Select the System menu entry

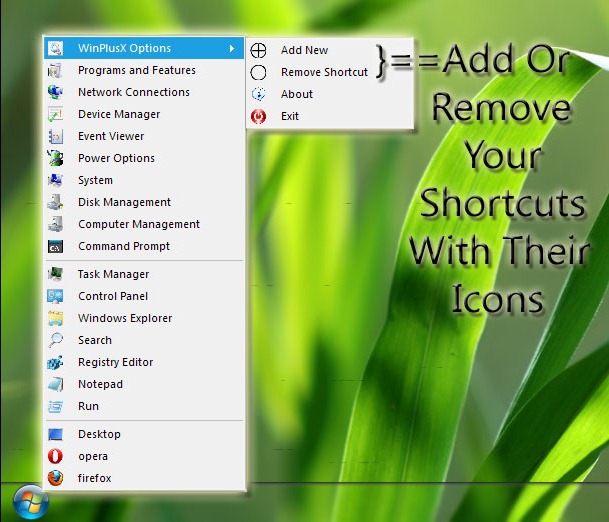coord(95,180)
